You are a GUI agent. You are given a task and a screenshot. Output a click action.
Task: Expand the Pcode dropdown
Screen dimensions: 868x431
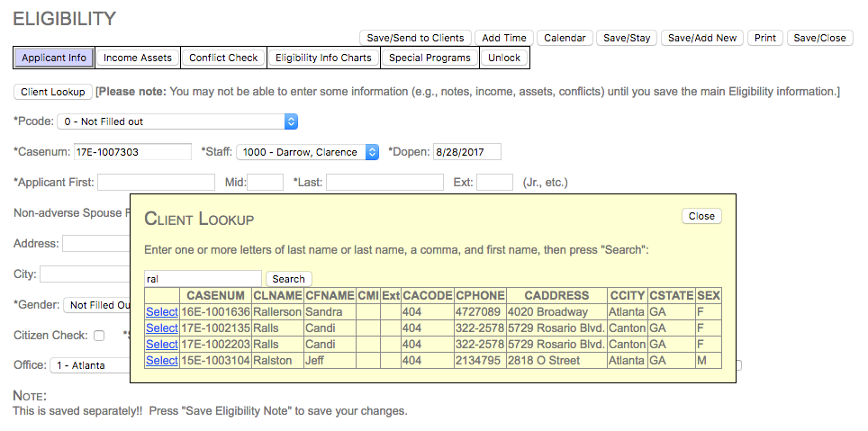(176, 121)
